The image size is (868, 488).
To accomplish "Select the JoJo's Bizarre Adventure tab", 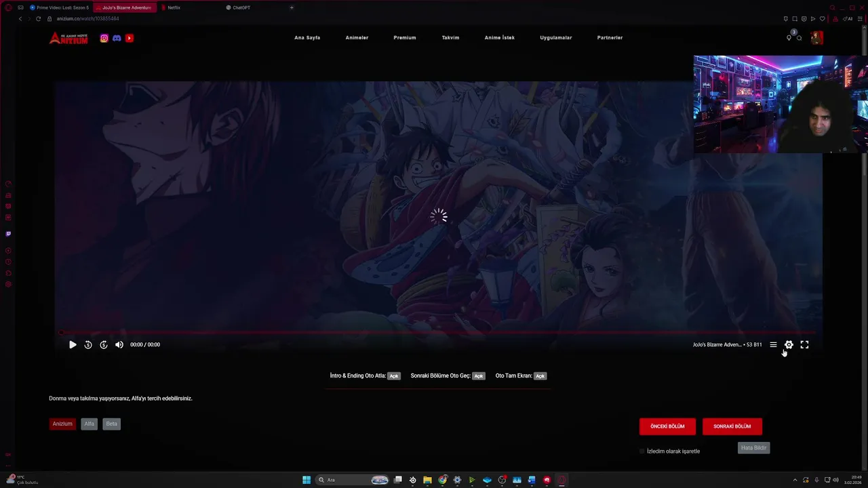I will pos(125,7).
